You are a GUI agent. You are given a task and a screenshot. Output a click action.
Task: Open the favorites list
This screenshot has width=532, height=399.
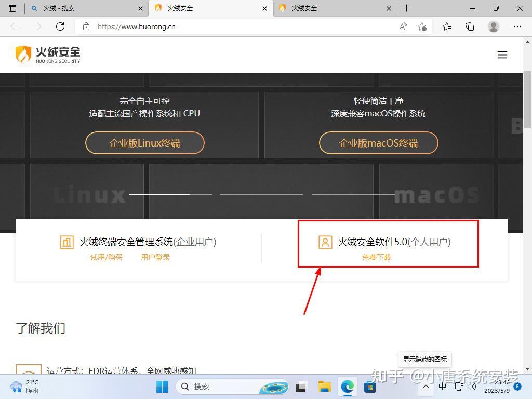coord(447,26)
